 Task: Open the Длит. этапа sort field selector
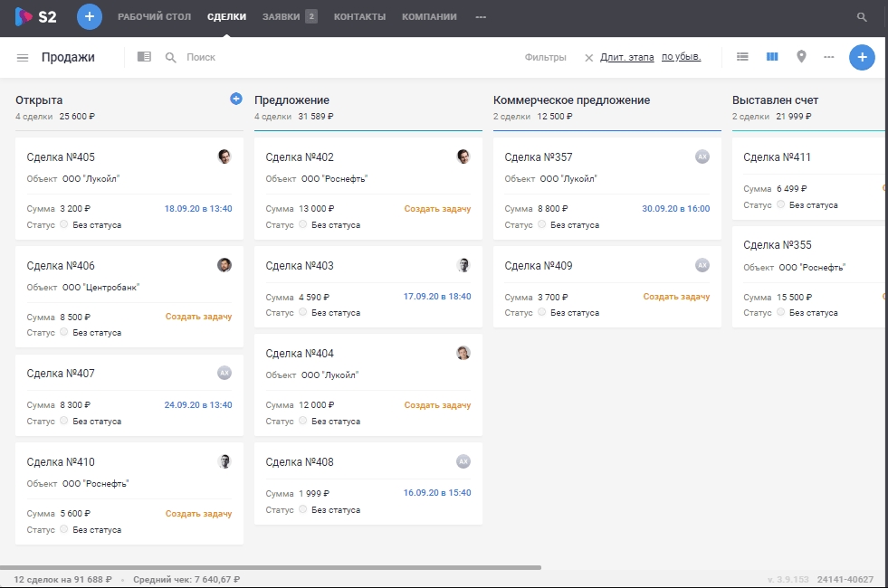[626, 57]
